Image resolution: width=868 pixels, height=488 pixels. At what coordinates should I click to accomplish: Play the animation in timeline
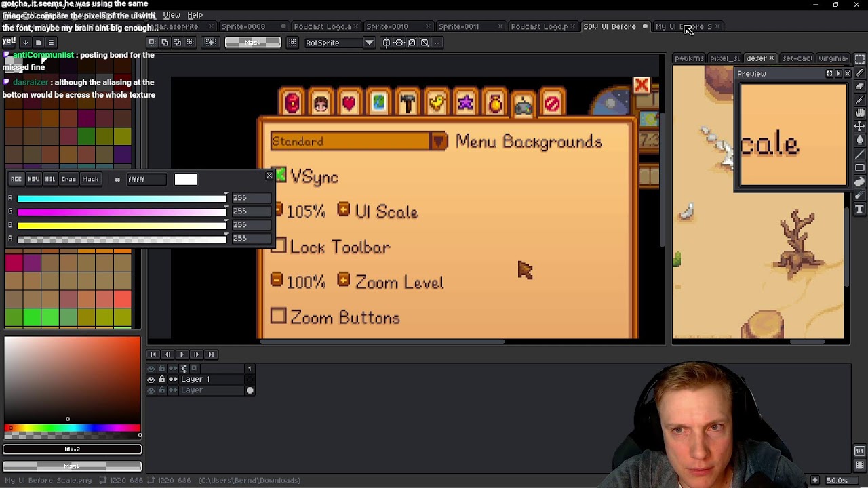(182, 354)
